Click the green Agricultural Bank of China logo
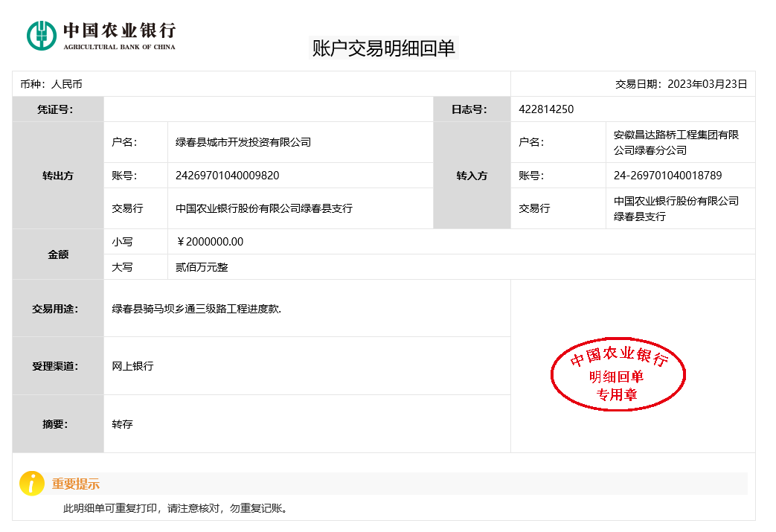Viewport: 776px width, 532px height. coord(42,36)
